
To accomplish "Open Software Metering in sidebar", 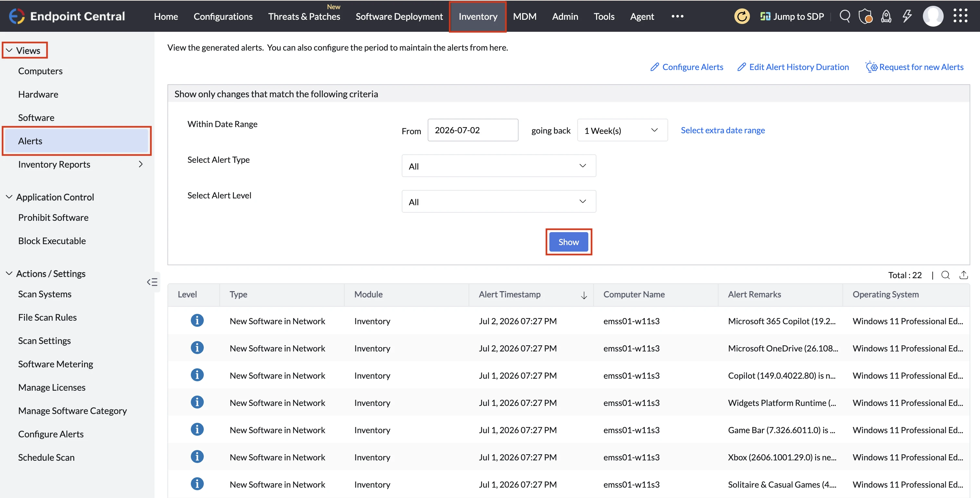I will (x=55, y=364).
